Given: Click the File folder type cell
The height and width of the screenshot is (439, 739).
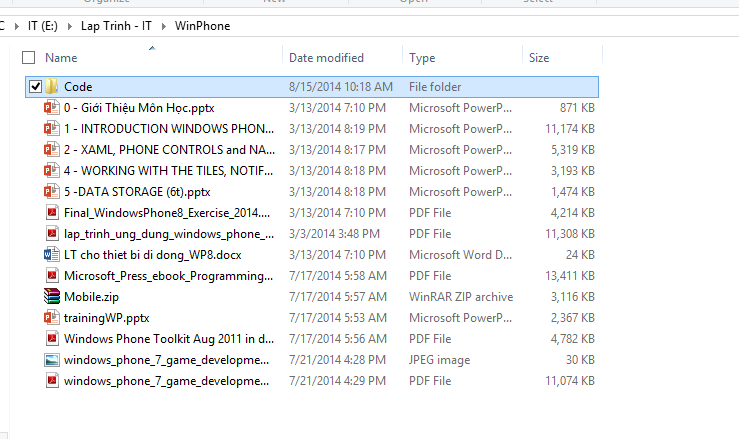Looking at the screenshot, I should point(435,86).
